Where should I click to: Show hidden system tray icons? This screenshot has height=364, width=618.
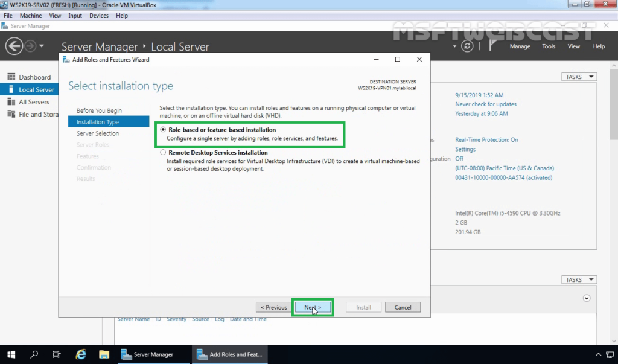click(x=598, y=354)
